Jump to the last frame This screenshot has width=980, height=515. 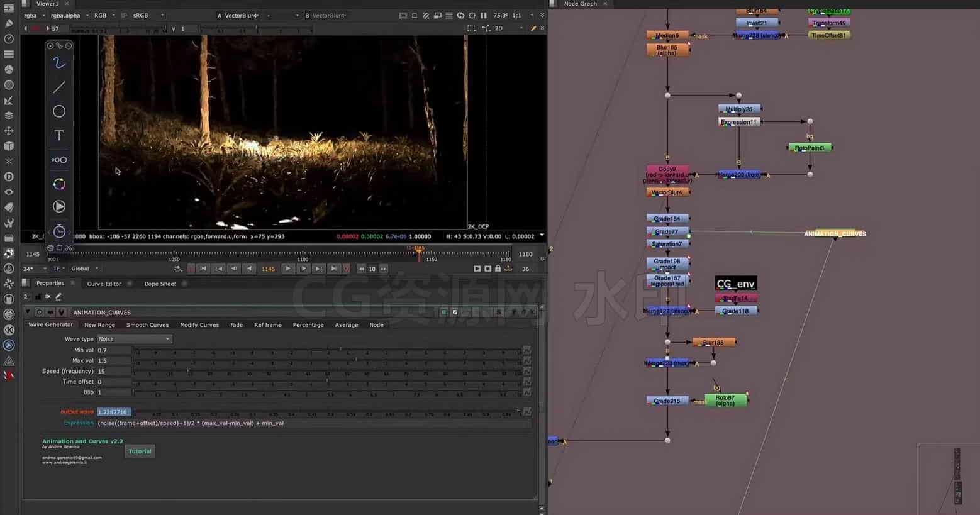click(x=334, y=269)
